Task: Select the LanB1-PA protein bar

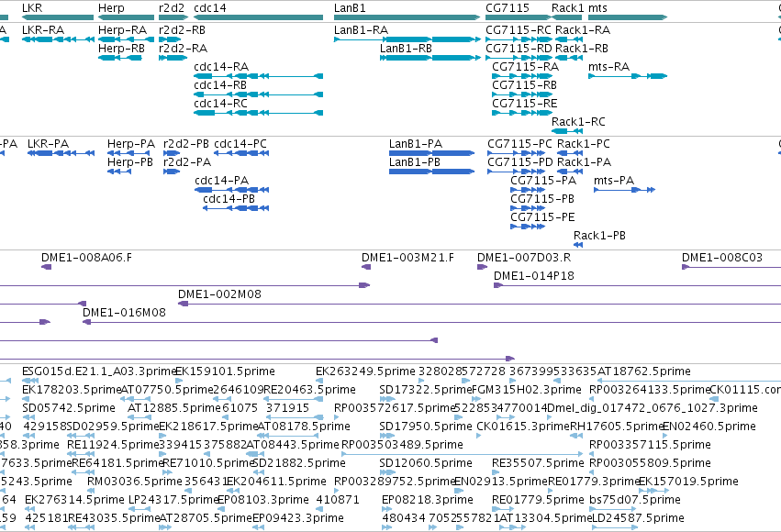Action: (x=432, y=153)
